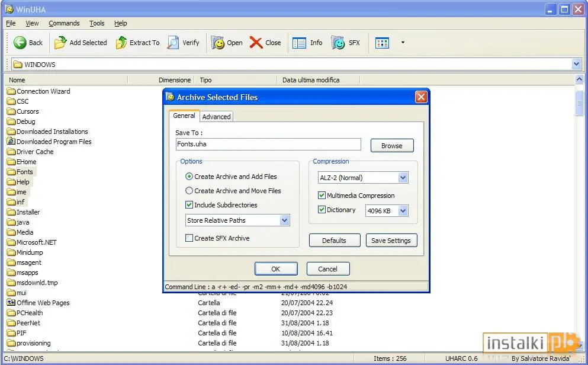Click the Defaults button
This screenshot has height=365, width=588.
(334, 241)
